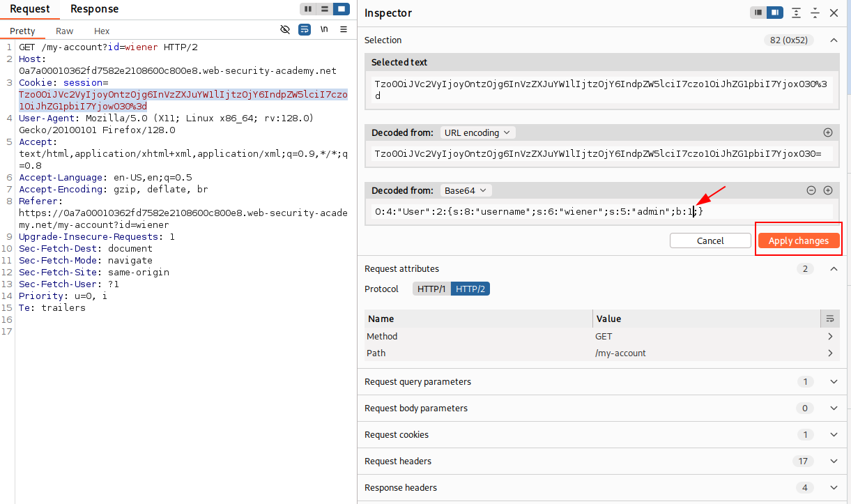The width and height of the screenshot is (851, 504).
Task: Open the URL encoding dropdown
Action: click(477, 132)
